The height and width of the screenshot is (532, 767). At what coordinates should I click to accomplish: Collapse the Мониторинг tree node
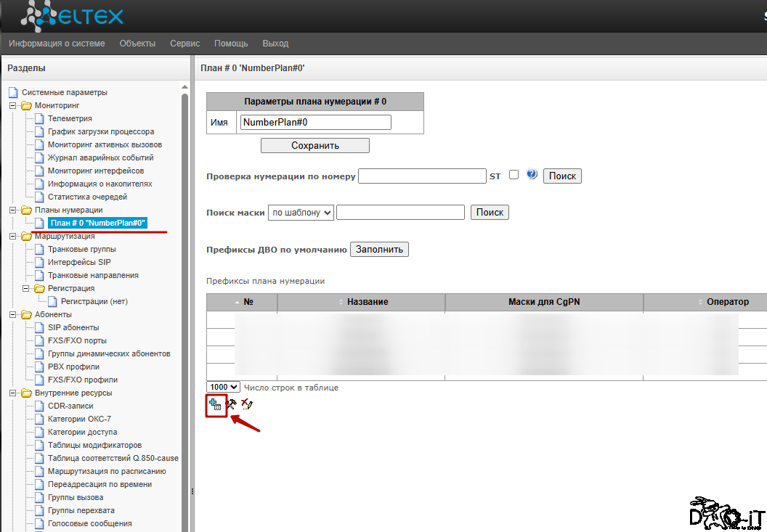(x=13, y=106)
